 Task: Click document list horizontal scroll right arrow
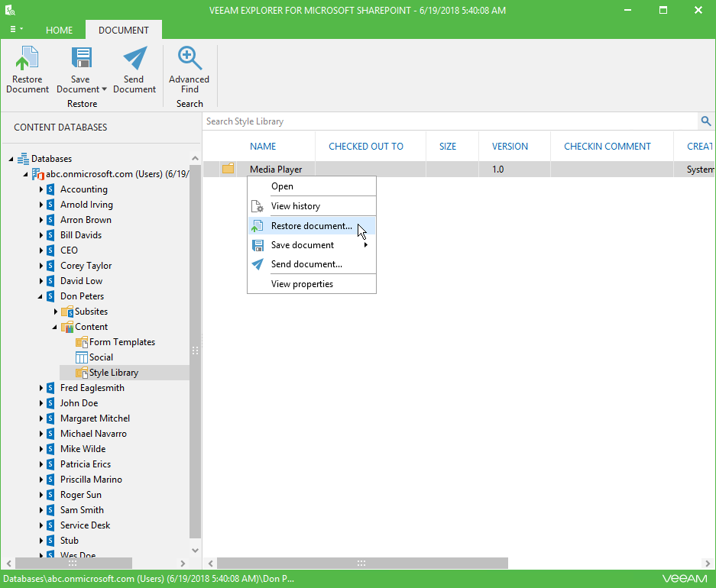(708, 564)
